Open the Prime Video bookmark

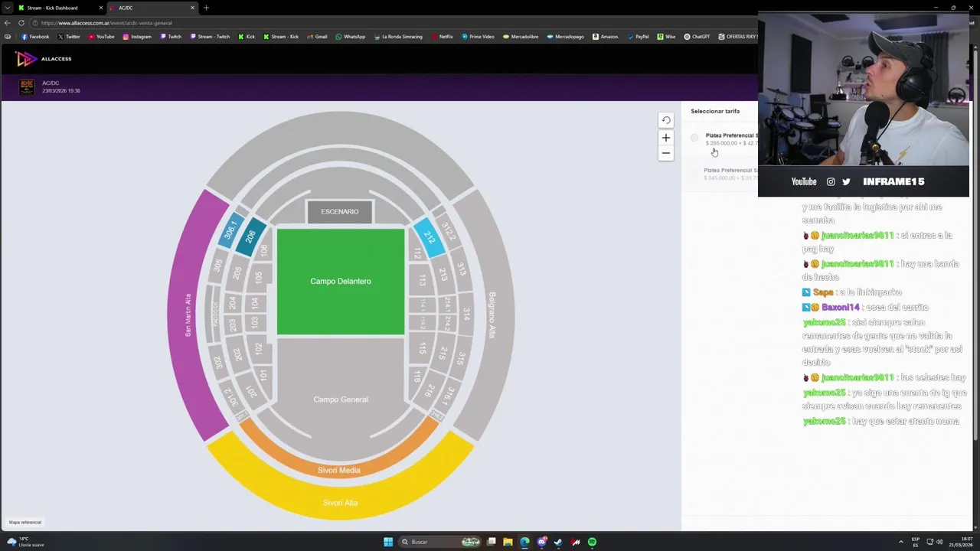pos(478,37)
